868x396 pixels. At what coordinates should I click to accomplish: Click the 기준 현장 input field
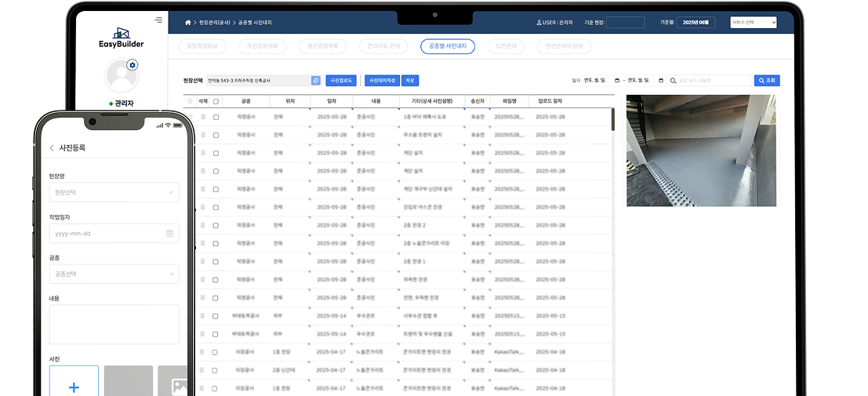tap(625, 23)
